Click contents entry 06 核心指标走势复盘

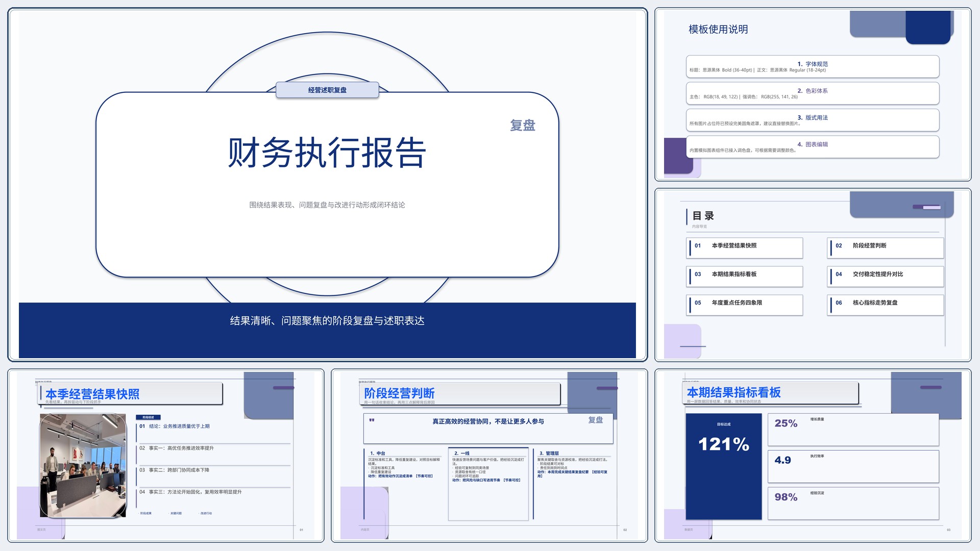pyautogui.click(x=886, y=305)
